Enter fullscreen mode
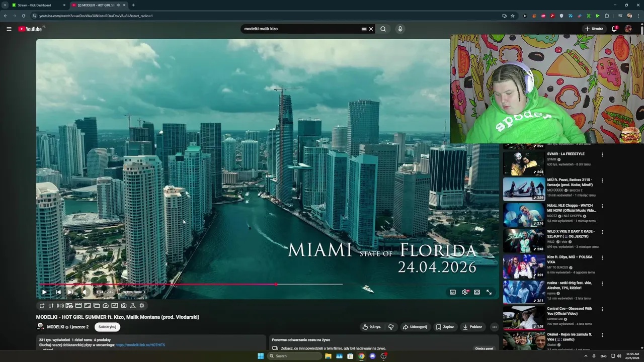644x362 pixels. [489, 292]
